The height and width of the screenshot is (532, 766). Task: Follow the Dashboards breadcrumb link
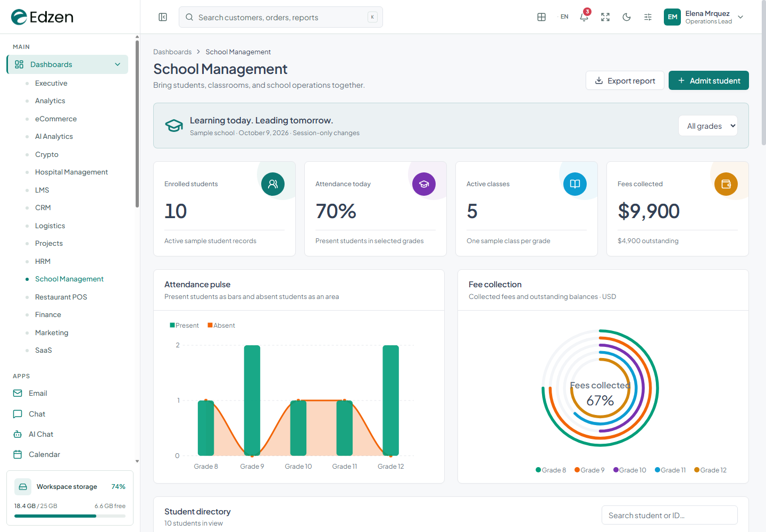(x=172, y=52)
